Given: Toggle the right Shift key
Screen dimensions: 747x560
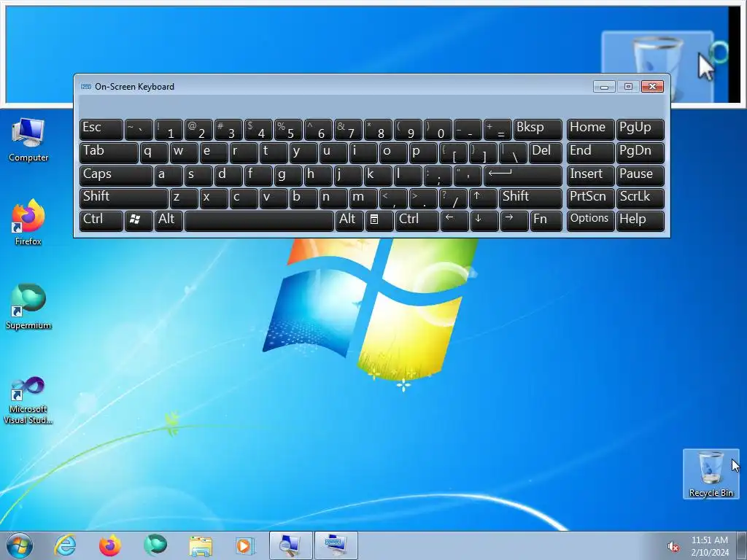Looking at the screenshot, I should pyautogui.click(x=531, y=198).
